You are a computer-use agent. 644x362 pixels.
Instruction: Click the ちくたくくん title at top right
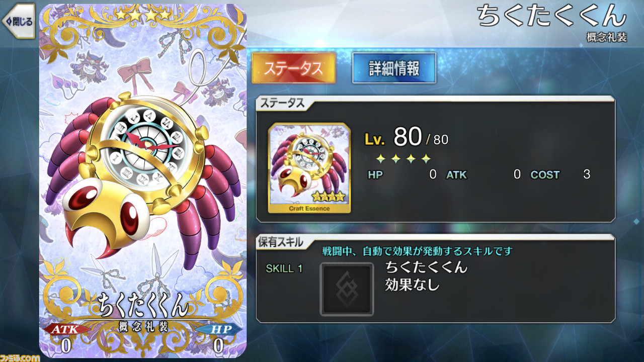[x=552, y=16]
